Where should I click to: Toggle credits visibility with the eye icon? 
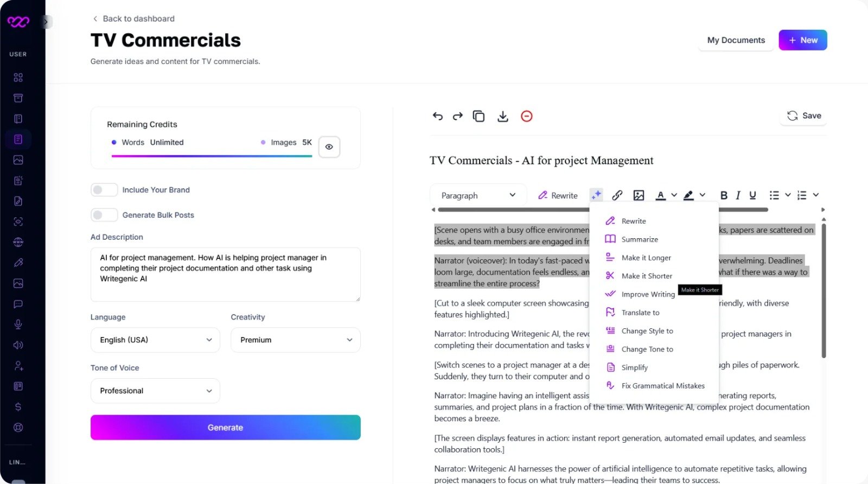point(329,147)
